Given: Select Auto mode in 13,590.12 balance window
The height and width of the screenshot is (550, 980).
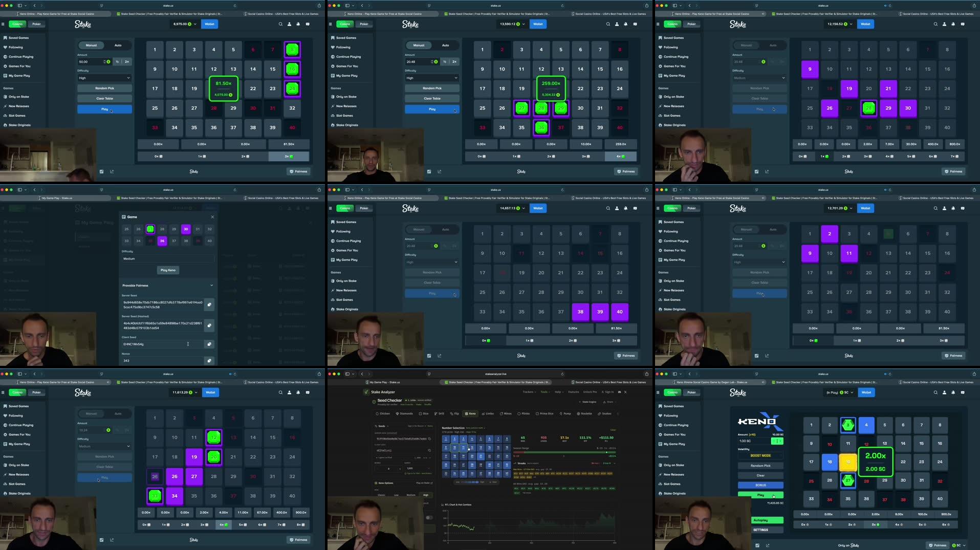Looking at the screenshot, I should pos(445,45).
